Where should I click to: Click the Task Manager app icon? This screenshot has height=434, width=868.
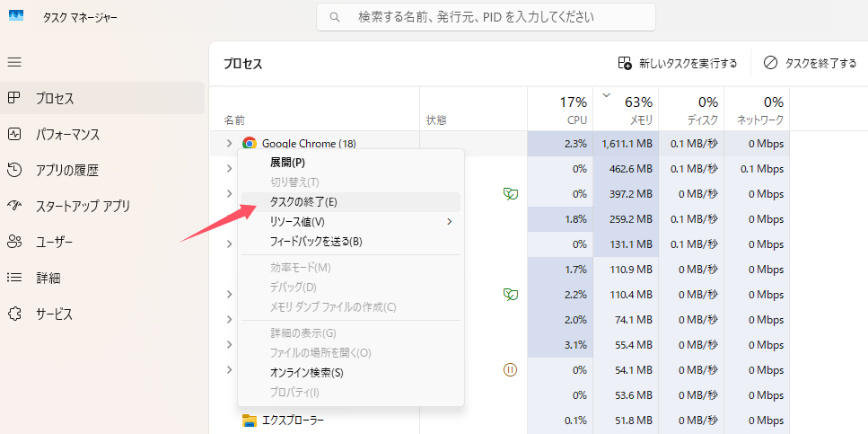coord(16,17)
